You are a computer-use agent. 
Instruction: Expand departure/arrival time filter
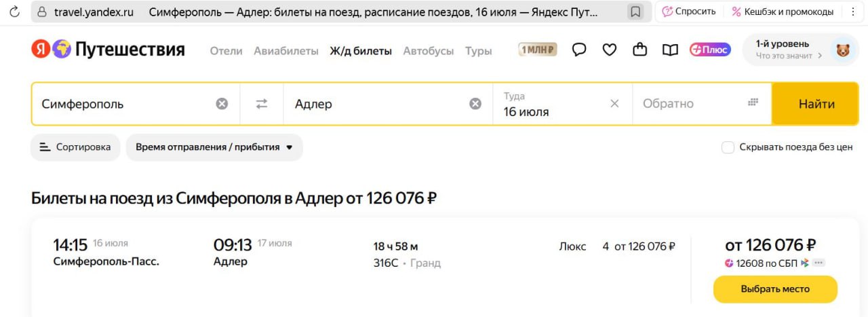[214, 147]
